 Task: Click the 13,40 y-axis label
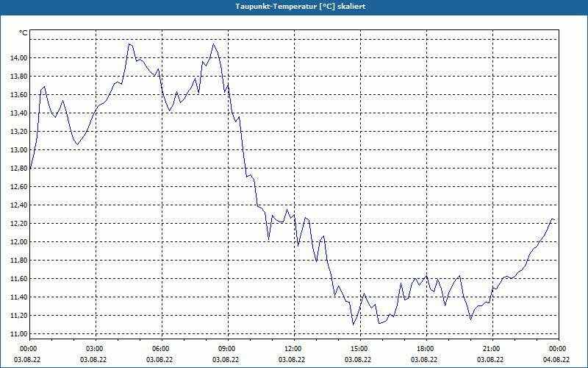point(20,113)
